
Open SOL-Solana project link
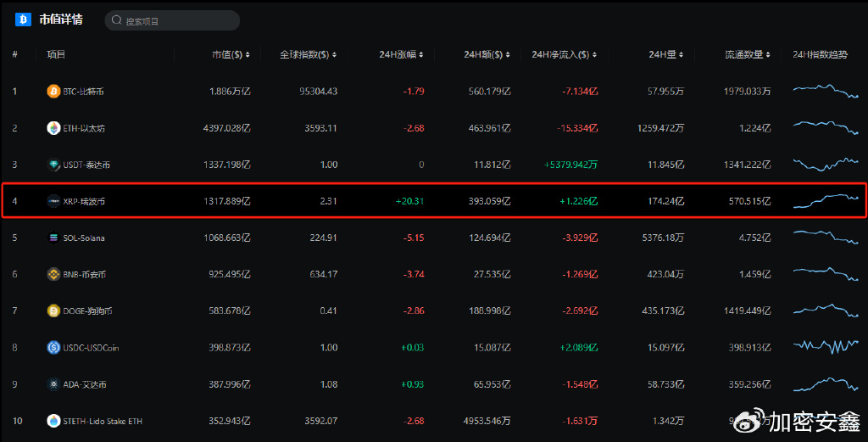point(84,238)
